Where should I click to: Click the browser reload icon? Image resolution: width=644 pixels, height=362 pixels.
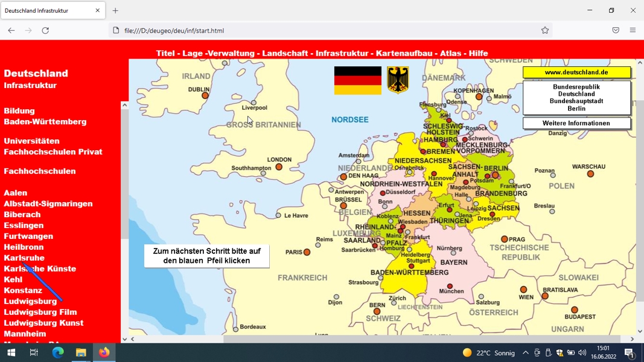click(45, 30)
